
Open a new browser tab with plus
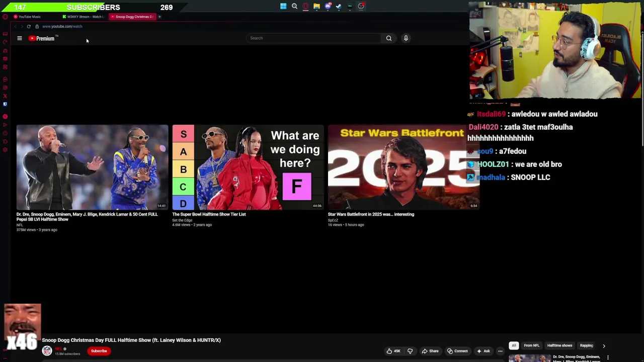(x=159, y=17)
